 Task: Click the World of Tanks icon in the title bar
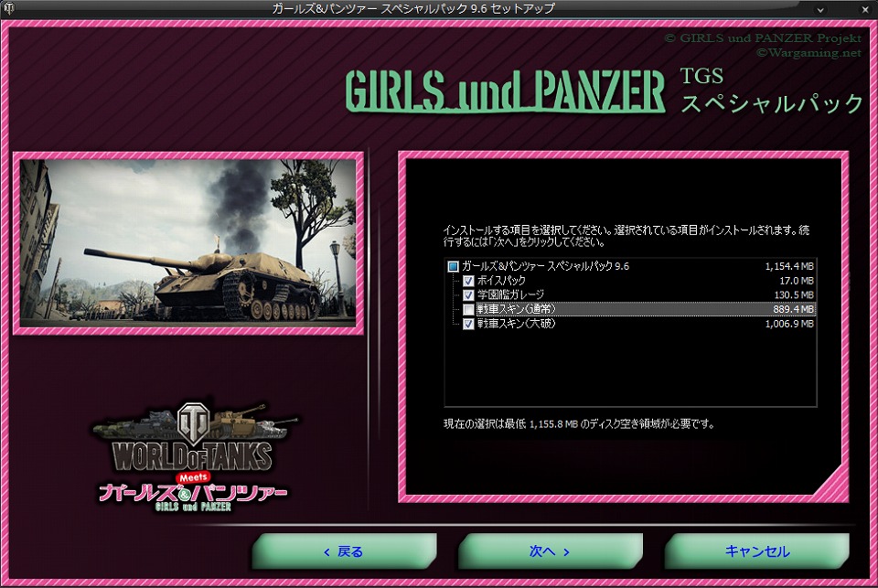point(11,7)
